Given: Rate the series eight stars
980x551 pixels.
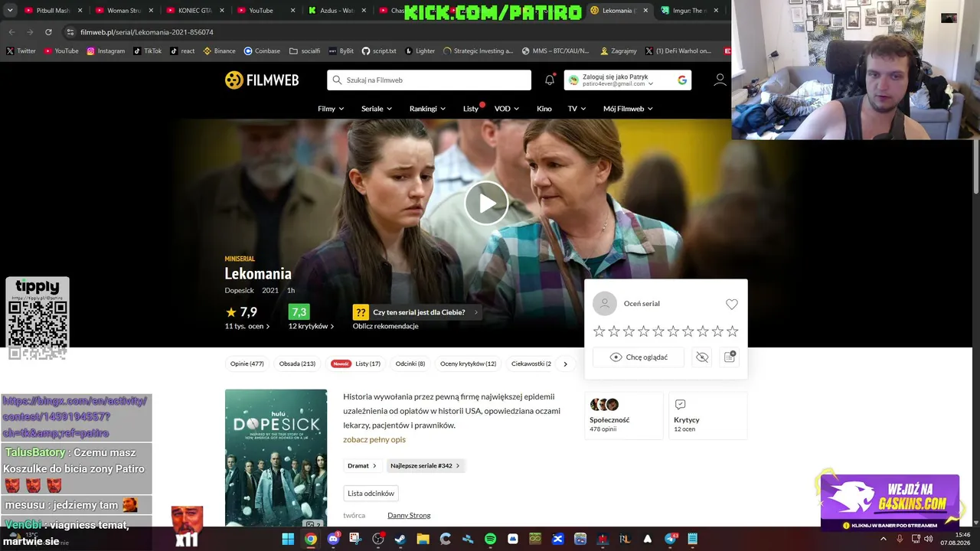Looking at the screenshot, I should pos(703,331).
